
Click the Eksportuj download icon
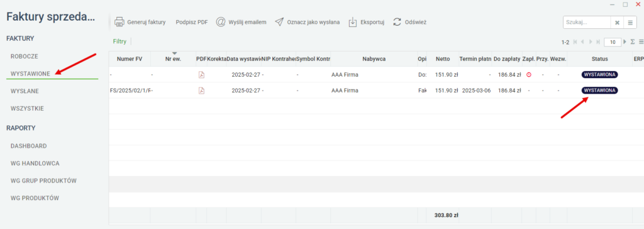[352, 22]
